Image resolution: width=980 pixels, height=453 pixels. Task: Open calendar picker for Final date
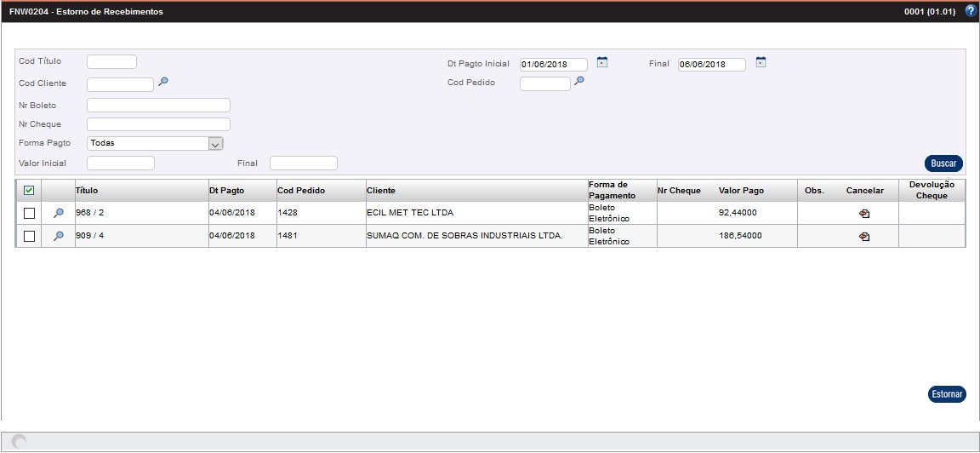761,62
